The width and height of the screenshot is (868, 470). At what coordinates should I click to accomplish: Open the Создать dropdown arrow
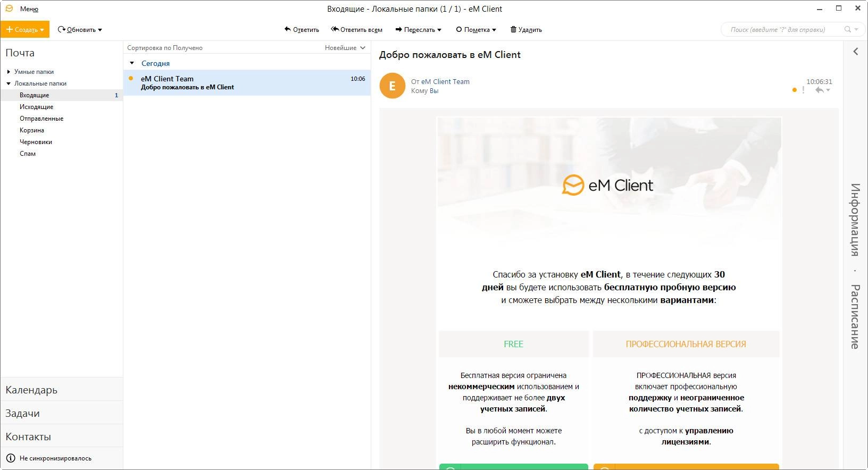click(43, 30)
